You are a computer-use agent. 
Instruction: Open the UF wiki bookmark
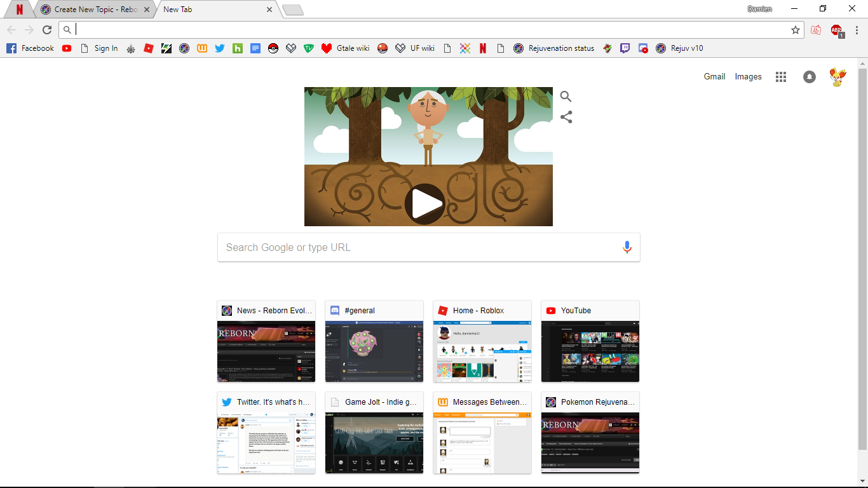tap(415, 48)
